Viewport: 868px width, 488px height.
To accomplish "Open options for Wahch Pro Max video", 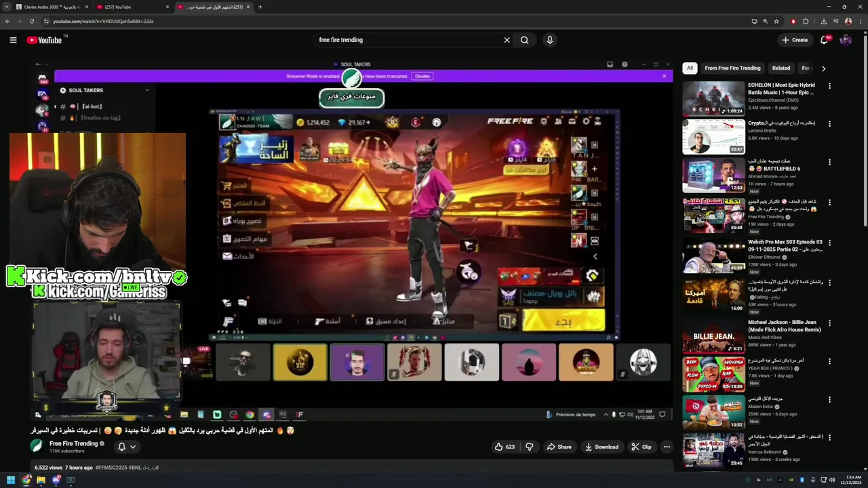I will point(829,243).
